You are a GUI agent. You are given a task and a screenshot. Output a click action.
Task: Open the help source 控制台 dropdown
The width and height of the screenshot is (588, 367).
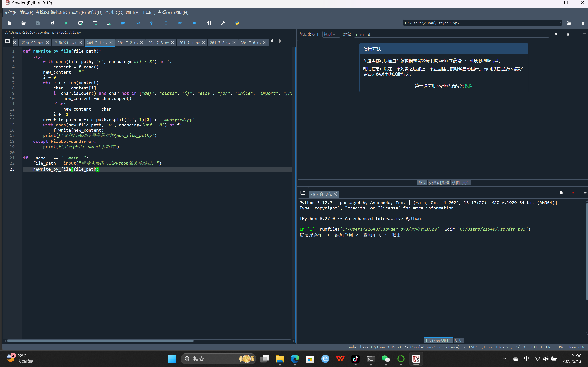click(331, 34)
